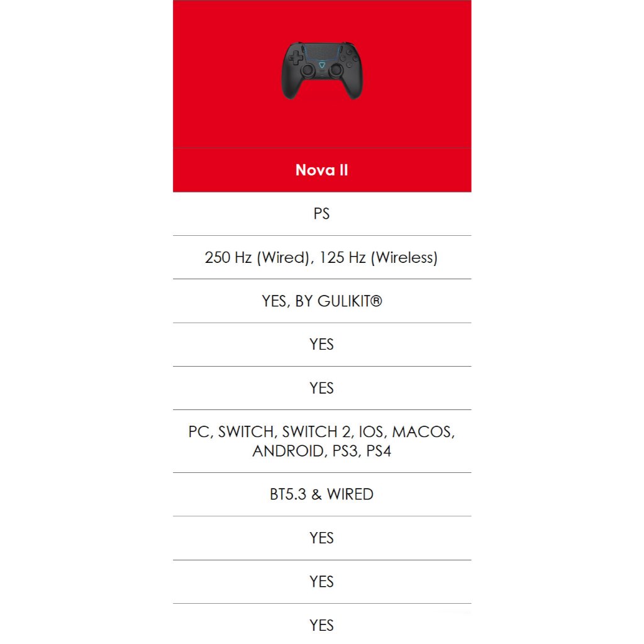This screenshot has height=644, width=644.
Task: Click the ANDROID, PS3, PS4 text line
Action: tap(321, 451)
